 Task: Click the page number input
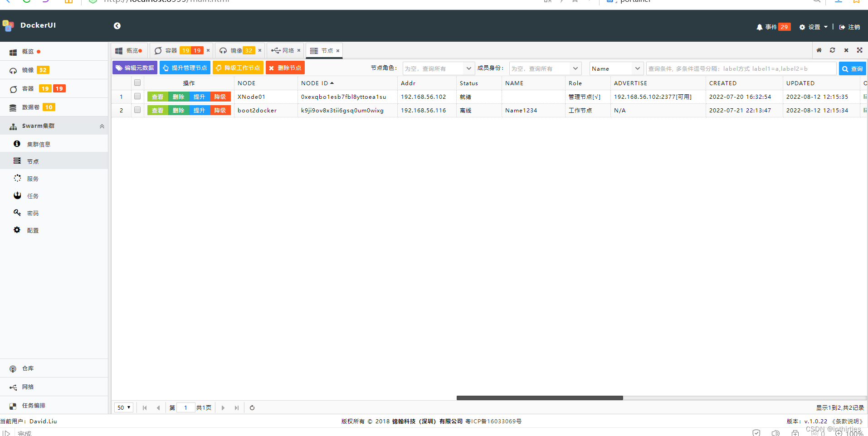(185, 407)
